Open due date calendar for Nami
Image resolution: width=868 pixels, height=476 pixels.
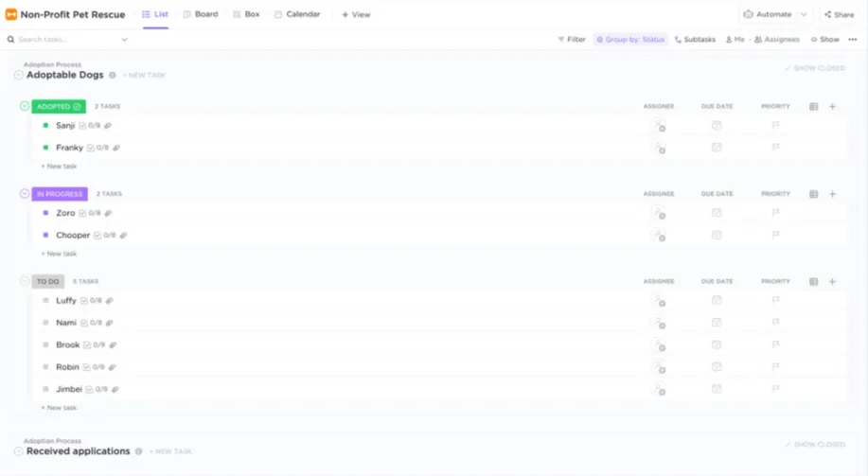pyautogui.click(x=717, y=322)
